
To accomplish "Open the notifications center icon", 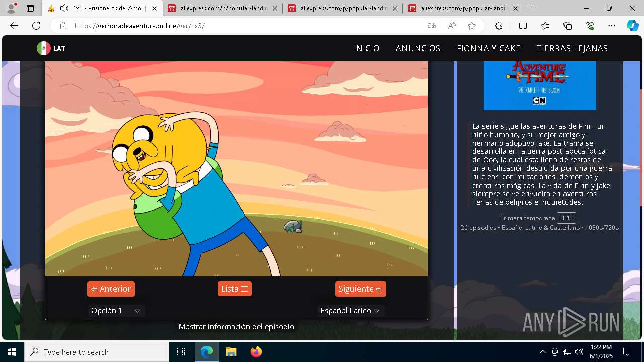I will pos(627,352).
